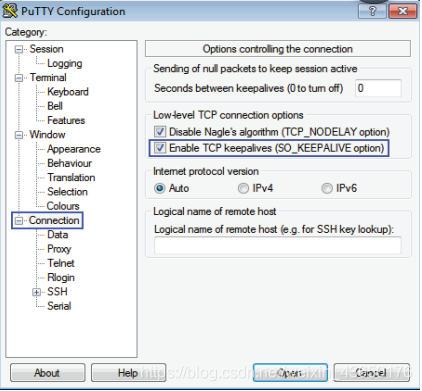
Task: Collapse the Terminal tree node
Action: (x=19, y=78)
